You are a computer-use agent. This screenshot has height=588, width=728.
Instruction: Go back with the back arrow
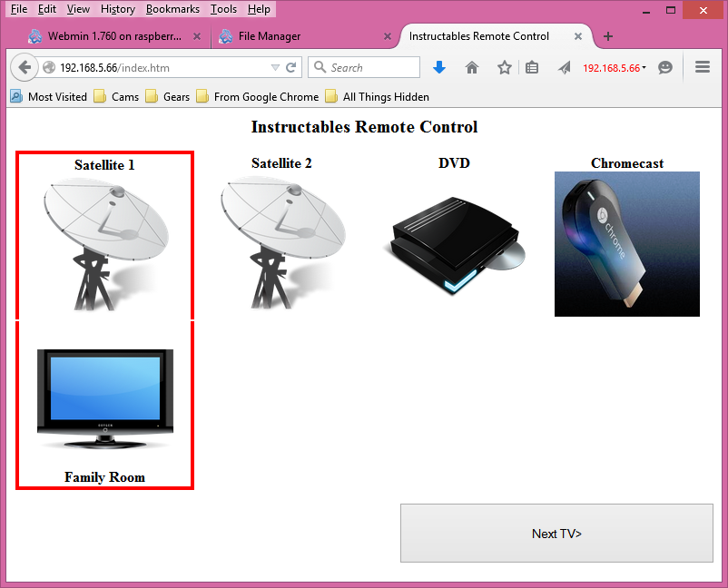(25, 68)
